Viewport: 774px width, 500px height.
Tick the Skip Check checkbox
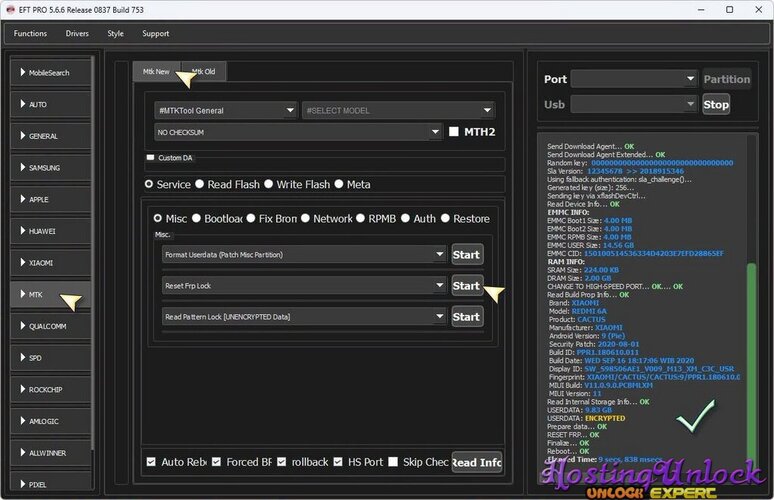click(x=393, y=462)
